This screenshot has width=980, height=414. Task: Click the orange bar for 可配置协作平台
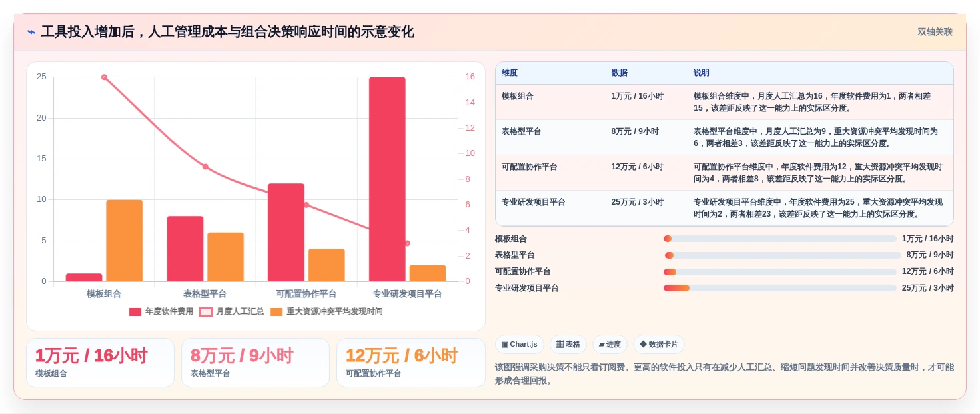coord(326,265)
